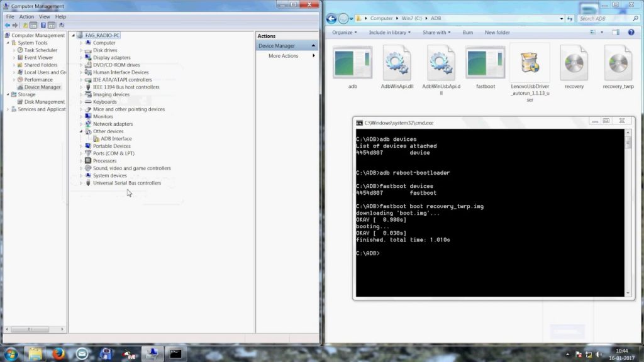The width and height of the screenshot is (644, 362).
Task: Open the View menu in Computer Management
Action: tap(45, 17)
